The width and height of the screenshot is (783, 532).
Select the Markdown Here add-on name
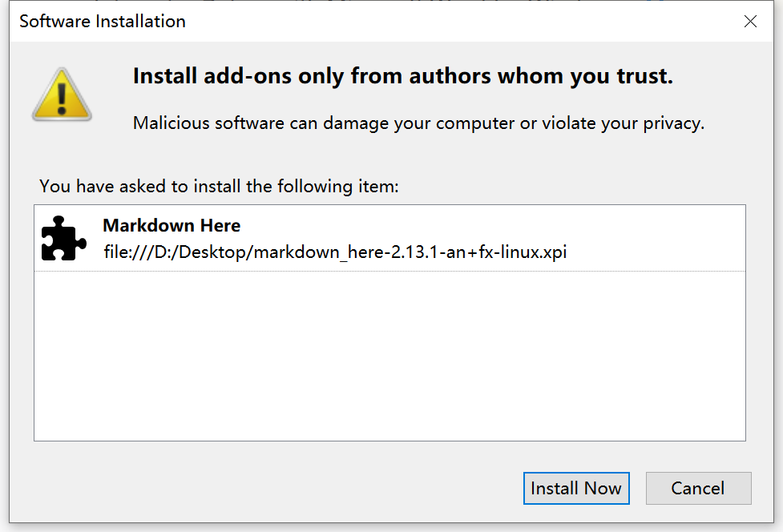(172, 226)
